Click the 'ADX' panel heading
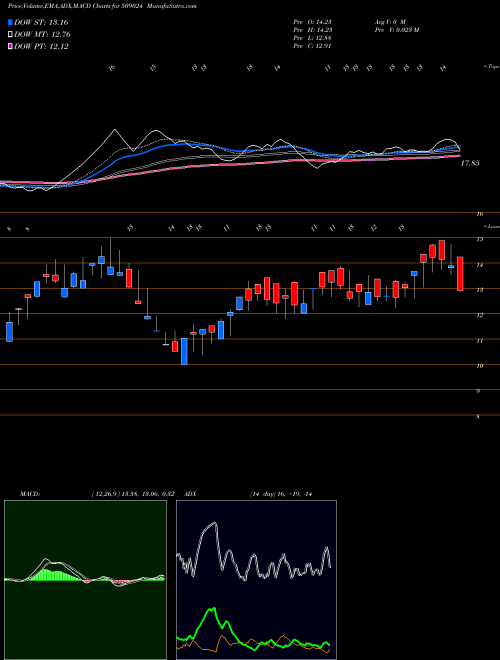 coord(191,494)
